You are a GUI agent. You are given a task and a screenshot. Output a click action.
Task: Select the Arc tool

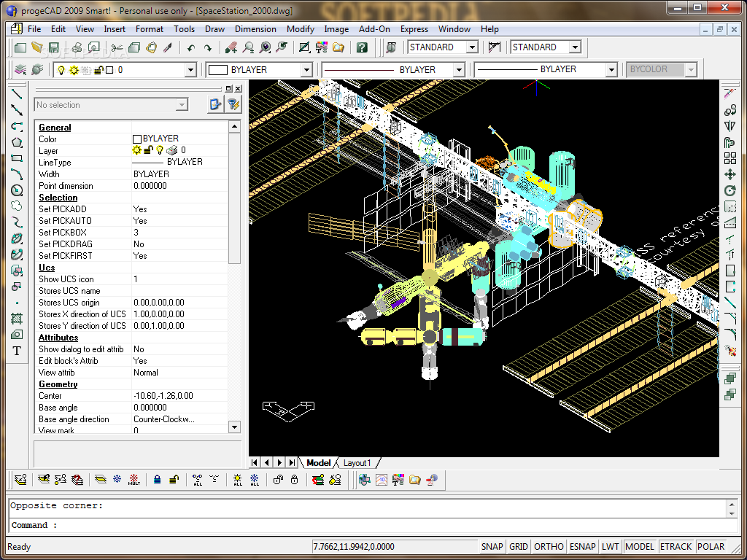tap(17, 174)
